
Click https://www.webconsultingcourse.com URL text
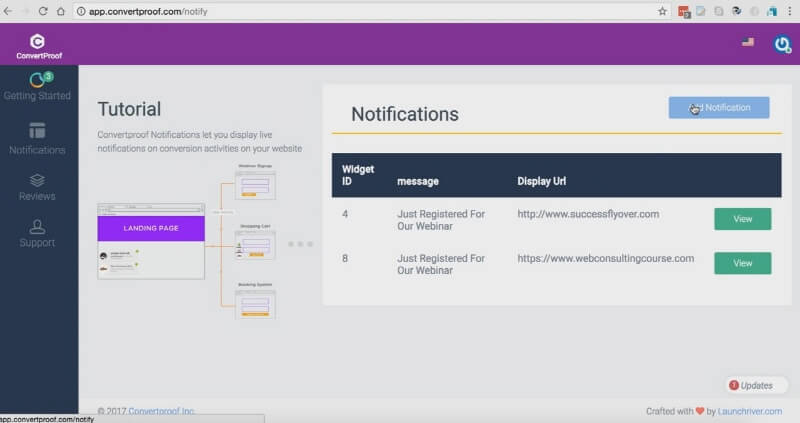coord(606,259)
